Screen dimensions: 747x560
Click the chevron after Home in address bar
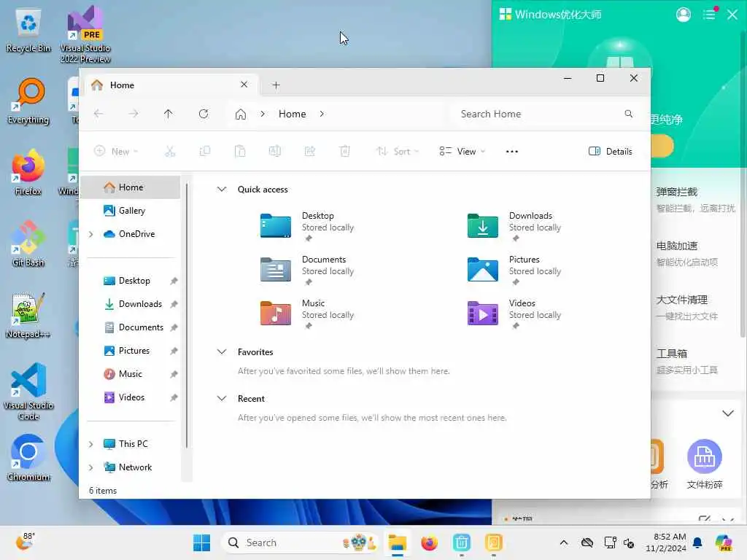point(322,114)
